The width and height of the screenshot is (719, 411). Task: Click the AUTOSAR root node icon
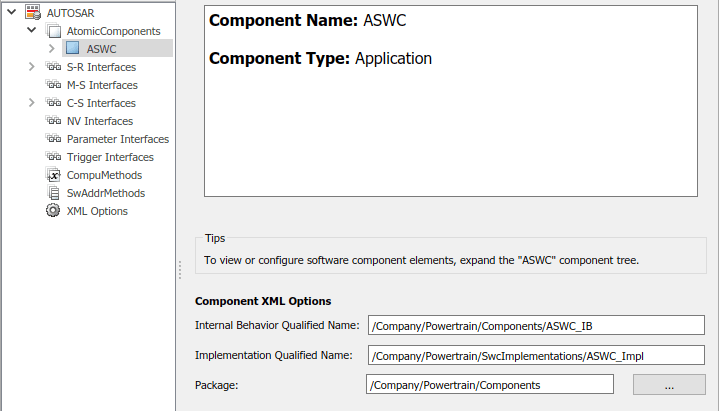[32, 12]
